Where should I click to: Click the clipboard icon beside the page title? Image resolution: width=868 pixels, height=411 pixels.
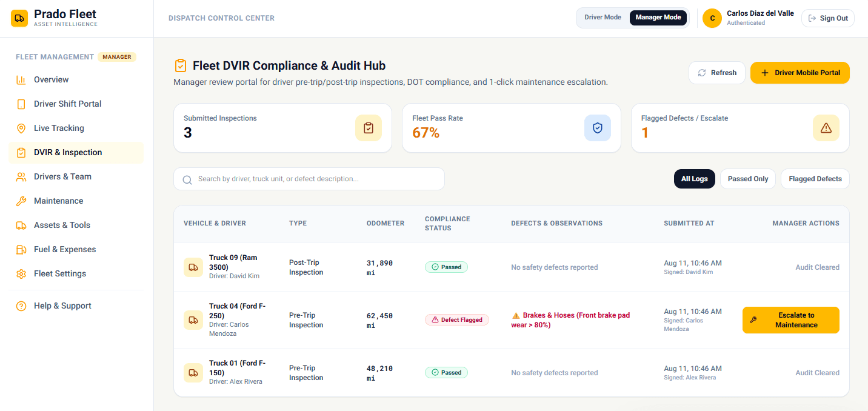180,65
